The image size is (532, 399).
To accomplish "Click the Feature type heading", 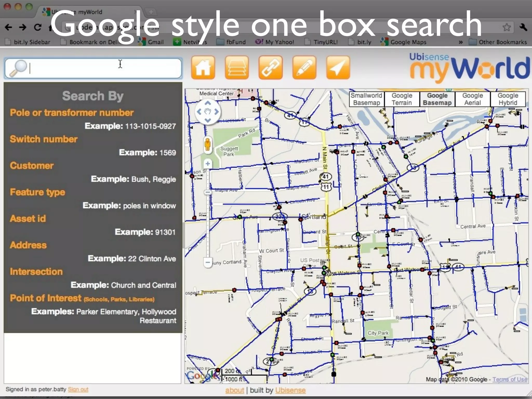I will [x=37, y=192].
